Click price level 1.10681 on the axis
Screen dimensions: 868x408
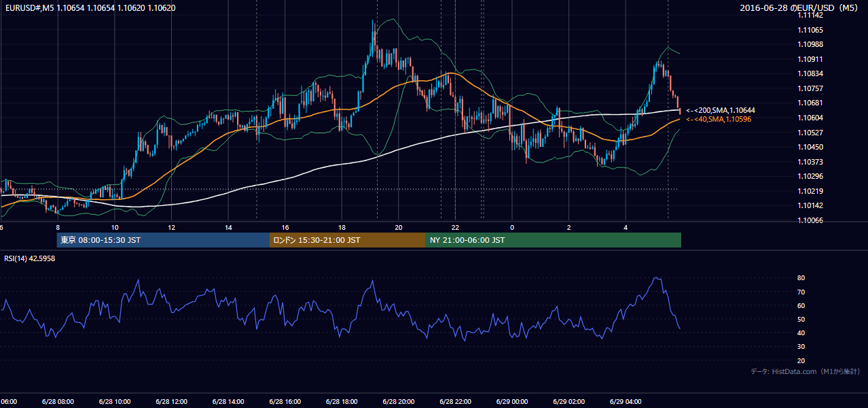[x=811, y=103]
